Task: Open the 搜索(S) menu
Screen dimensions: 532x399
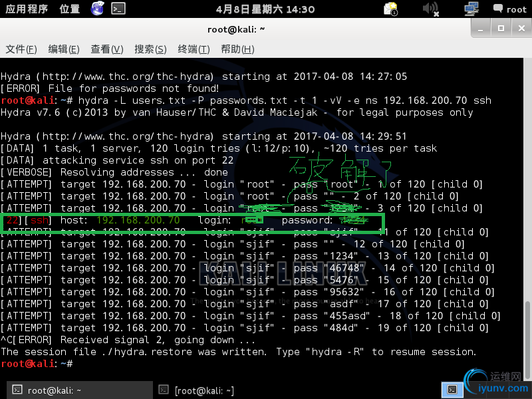Action: [x=150, y=49]
